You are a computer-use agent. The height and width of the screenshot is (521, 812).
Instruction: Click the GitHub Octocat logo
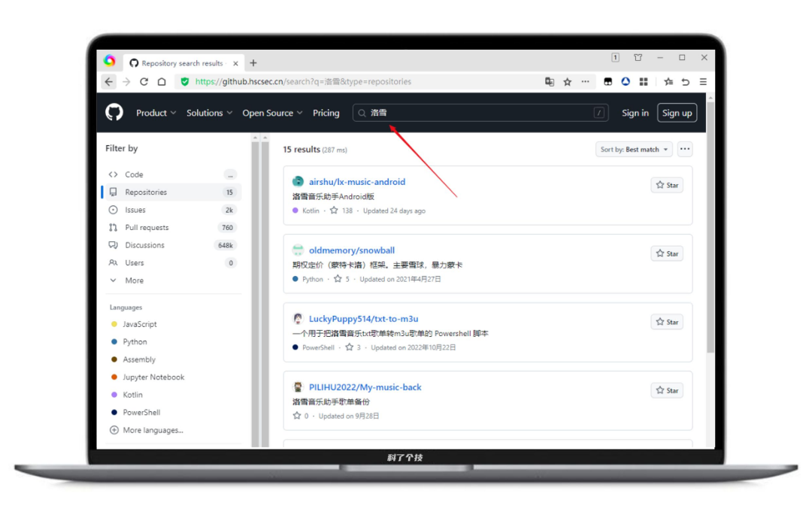pos(114,112)
